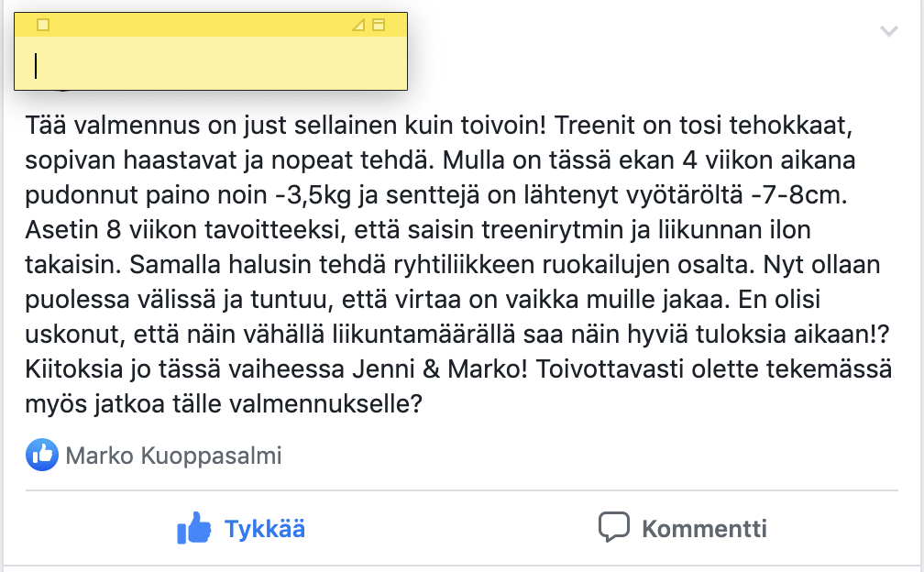The width and height of the screenshot is (924, 572).
Task: Click the '-7-8cm' measurement in the post
Action: click(x=798, y=195)
